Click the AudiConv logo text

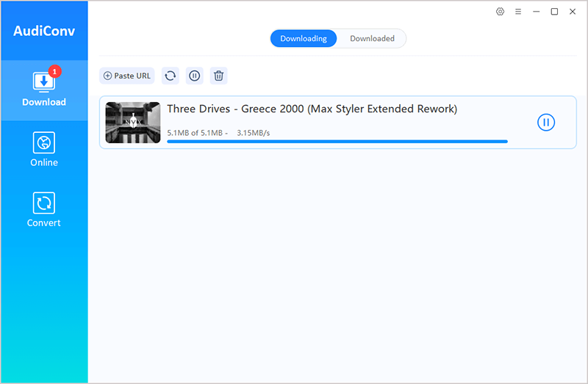44,31
